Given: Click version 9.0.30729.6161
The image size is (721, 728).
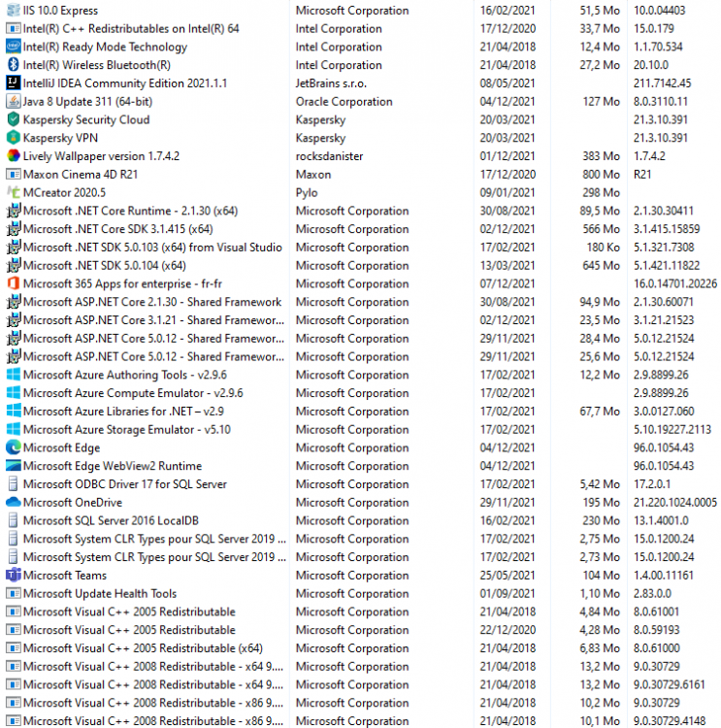Looking at the screenshot, I should (x=669, y=684).
